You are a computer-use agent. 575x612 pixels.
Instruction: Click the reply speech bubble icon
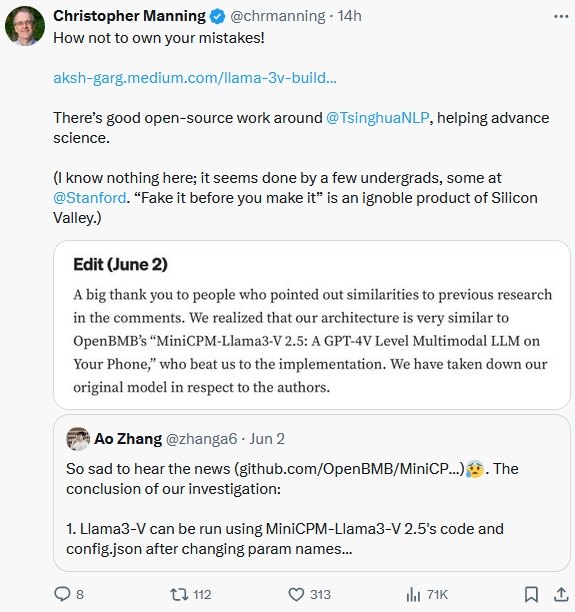point(62,594)
